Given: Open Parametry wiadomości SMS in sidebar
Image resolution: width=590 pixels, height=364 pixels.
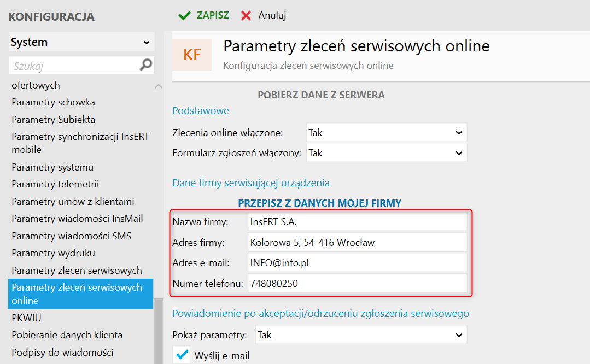Looking at the screenshot, I should pyautogui.click(x=71, y=236).
